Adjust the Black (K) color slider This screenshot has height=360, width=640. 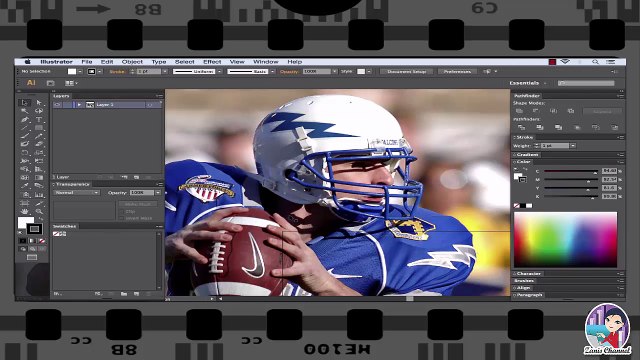[571, 197]
